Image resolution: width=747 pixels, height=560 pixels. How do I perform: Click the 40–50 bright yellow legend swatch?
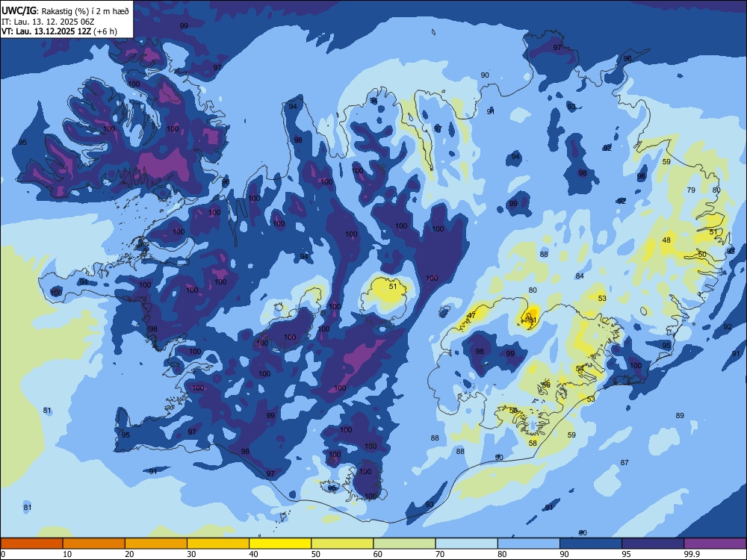pyautogui.click(x=280, y=544)
